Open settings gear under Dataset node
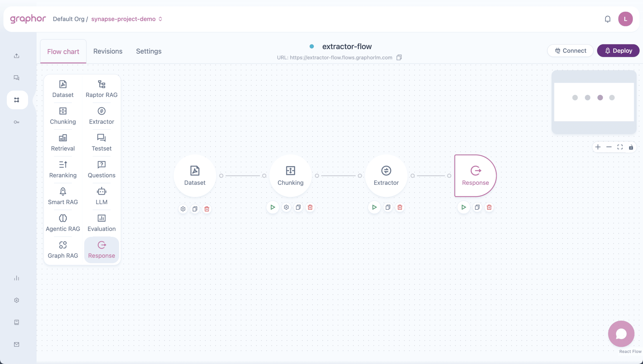This screenshot has width=643, height=364. coord(183,209)
